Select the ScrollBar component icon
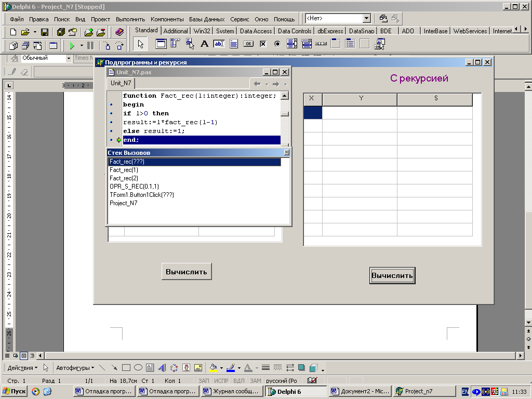Viewport: 532px width, 399px height. (x=321, y=44)
